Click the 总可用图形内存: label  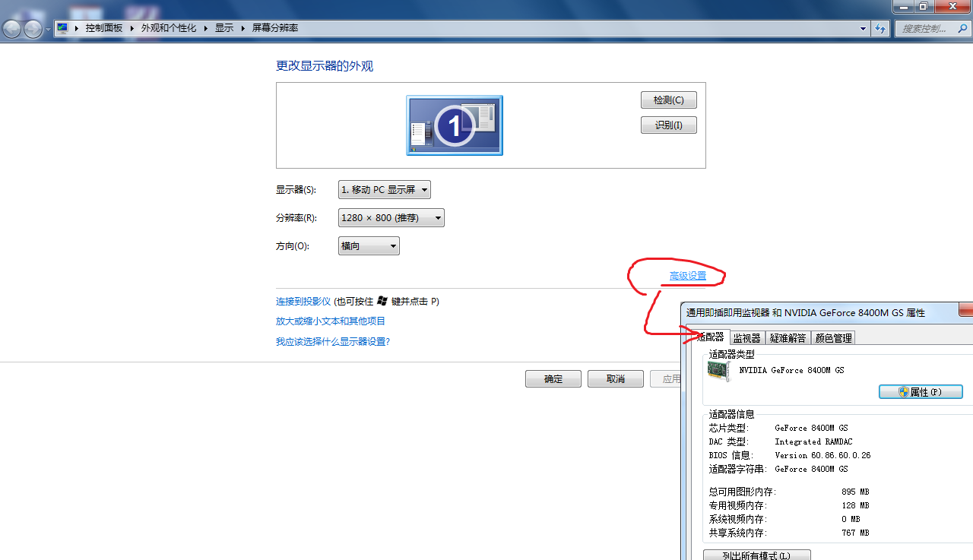click(x=743, y=492)
